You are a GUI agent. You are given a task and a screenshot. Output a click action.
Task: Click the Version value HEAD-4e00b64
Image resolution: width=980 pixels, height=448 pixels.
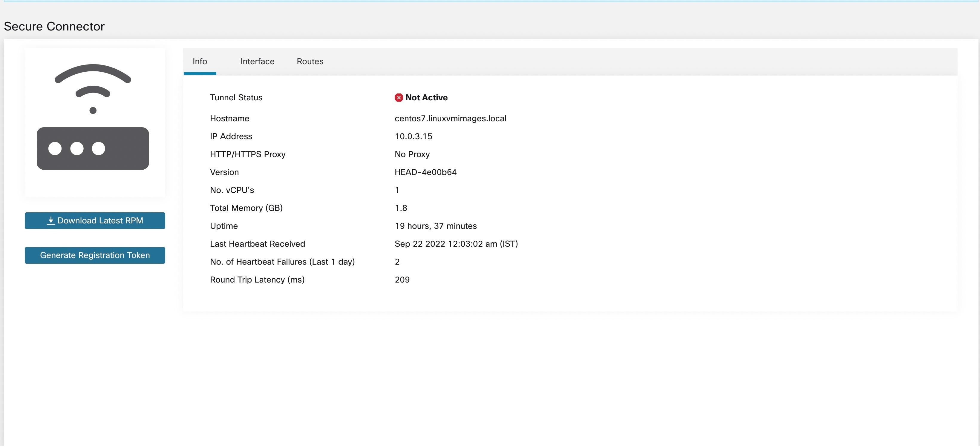click(x=426, y=172)
